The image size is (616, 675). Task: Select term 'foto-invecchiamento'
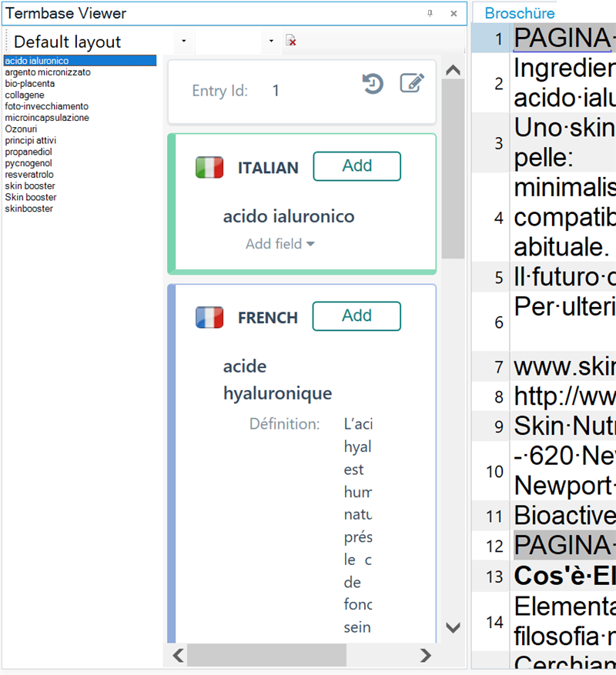(46, 106)
